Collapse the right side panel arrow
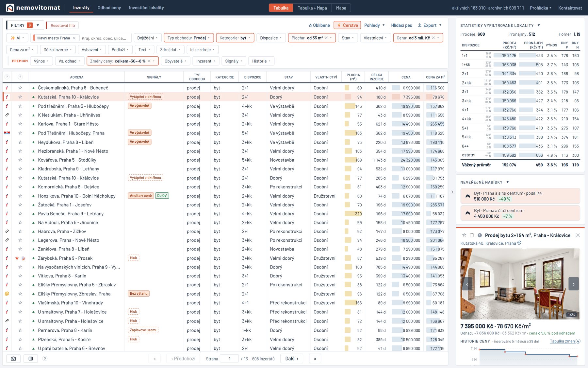 click(452, 192)
